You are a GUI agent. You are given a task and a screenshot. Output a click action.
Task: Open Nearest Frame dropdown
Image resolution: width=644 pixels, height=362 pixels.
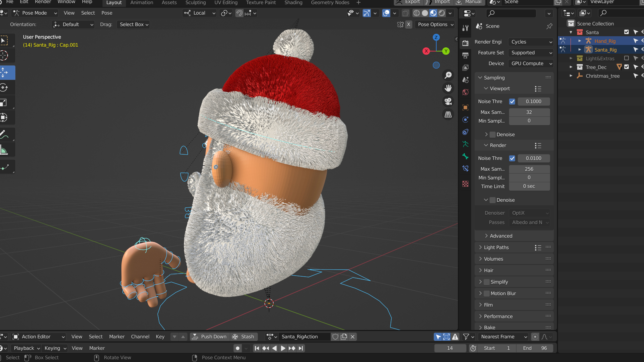pos(503,337)
